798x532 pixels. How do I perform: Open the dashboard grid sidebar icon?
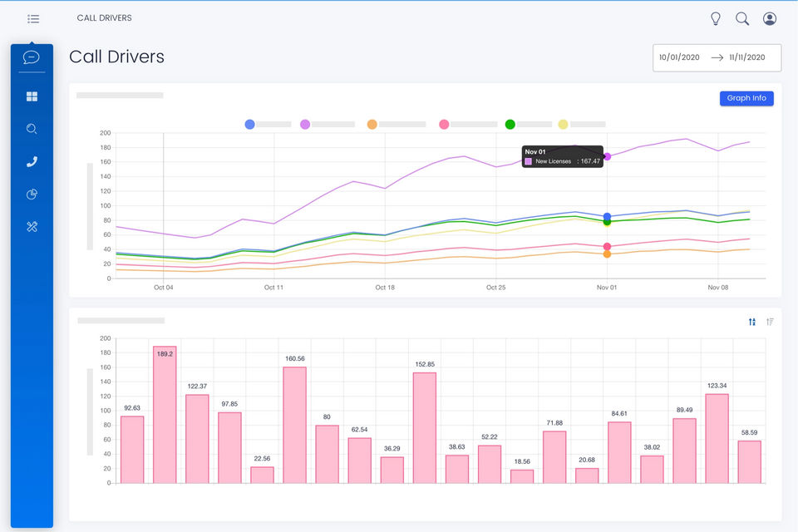[x=32, y=96]
